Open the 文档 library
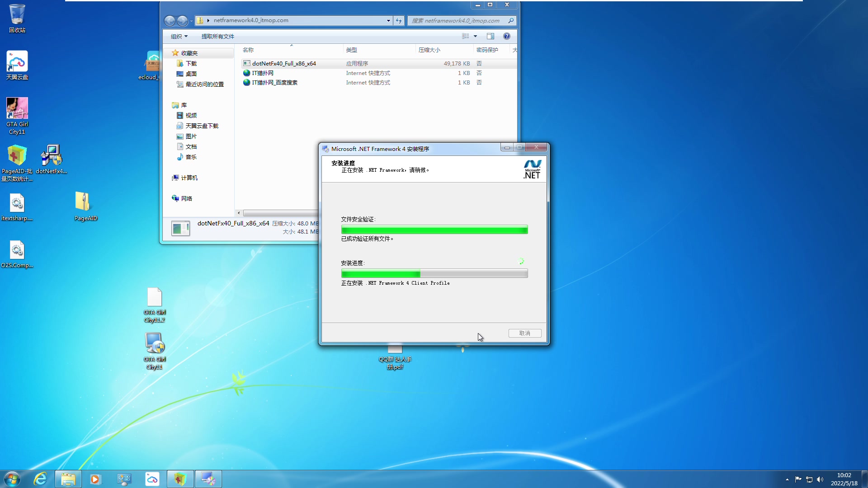The width and height of the screenshot is (868, 488). pyautogui.click(x=187, y=146)
